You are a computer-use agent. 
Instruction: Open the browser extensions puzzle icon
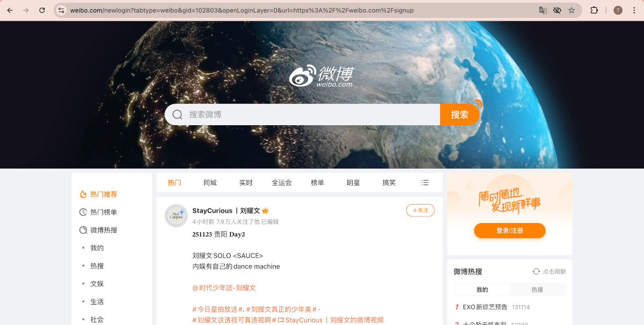pyautogui.click(x=594, y=10)
